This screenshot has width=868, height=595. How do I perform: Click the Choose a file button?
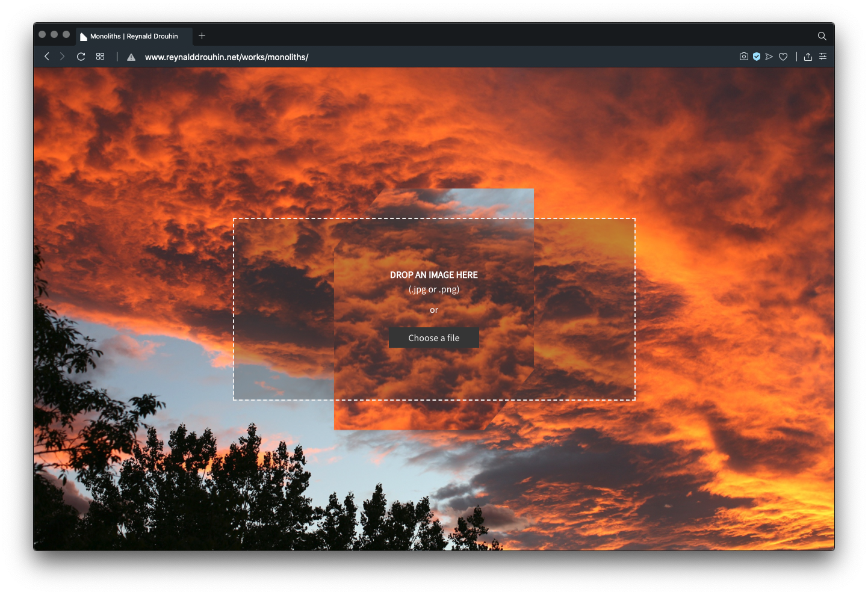click(434, 338)
